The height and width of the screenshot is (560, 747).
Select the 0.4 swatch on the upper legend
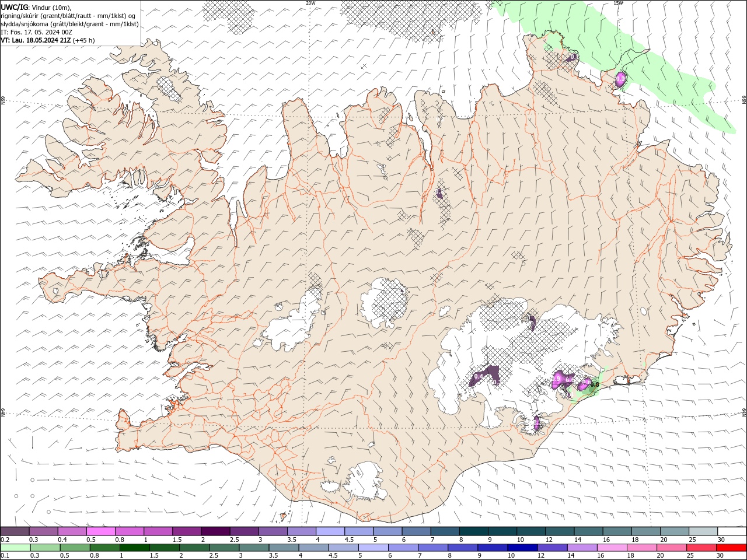tap(72, 531)
